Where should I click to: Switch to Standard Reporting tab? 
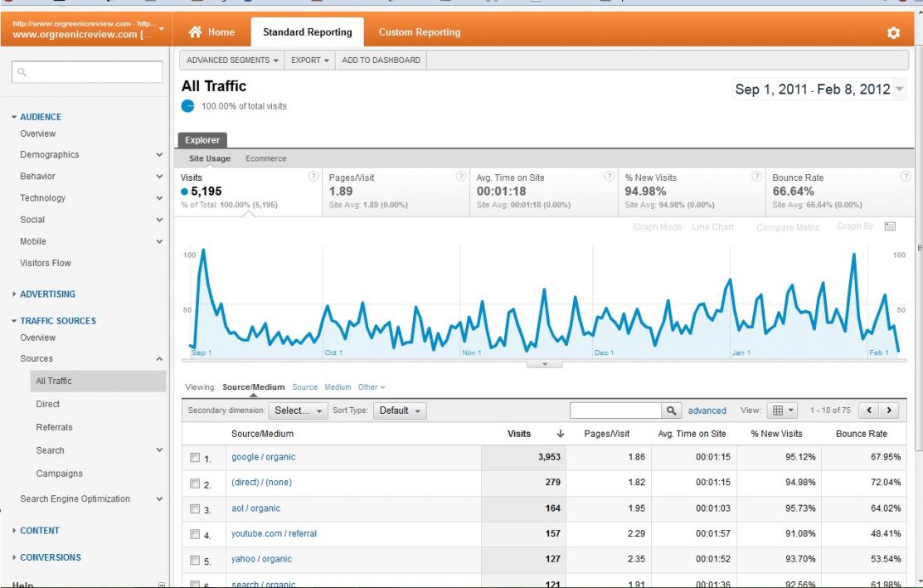[308, 32]
